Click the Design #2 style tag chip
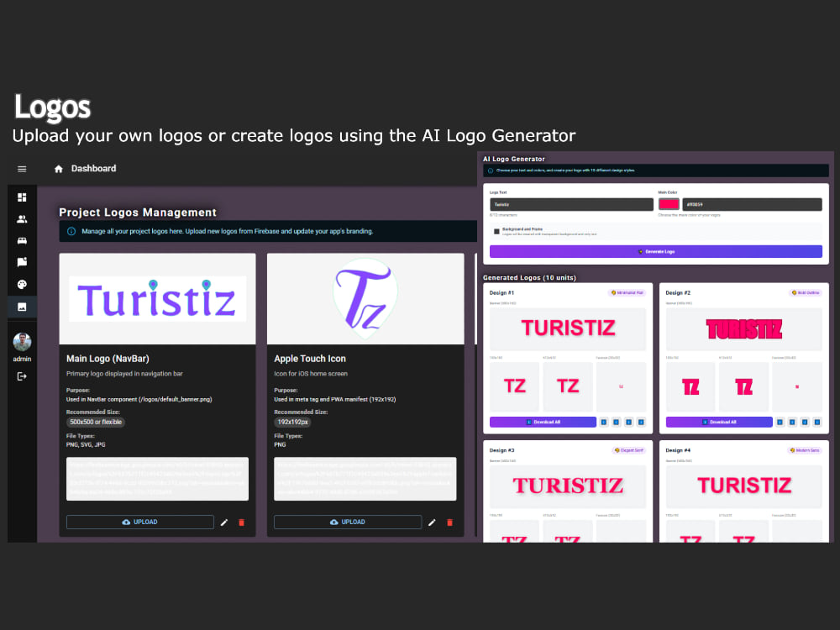This screenshot has height=630, width=840. pos(806,293)
